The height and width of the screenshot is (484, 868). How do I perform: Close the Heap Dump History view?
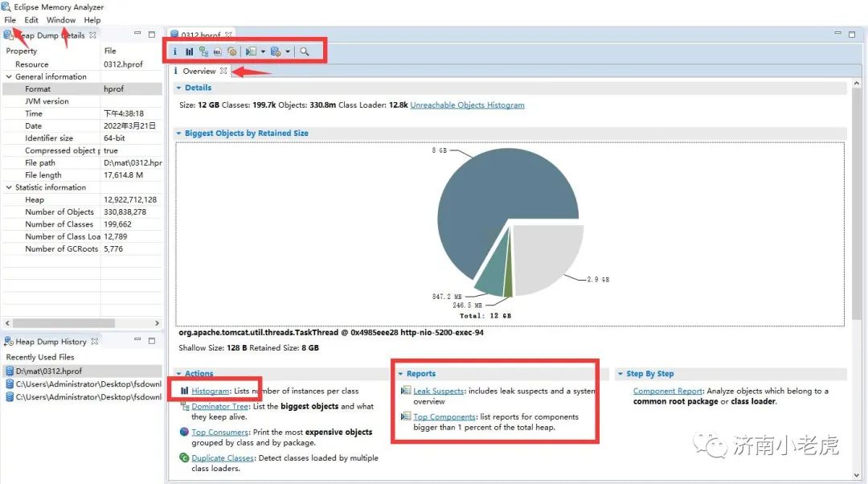click(95, 341)
